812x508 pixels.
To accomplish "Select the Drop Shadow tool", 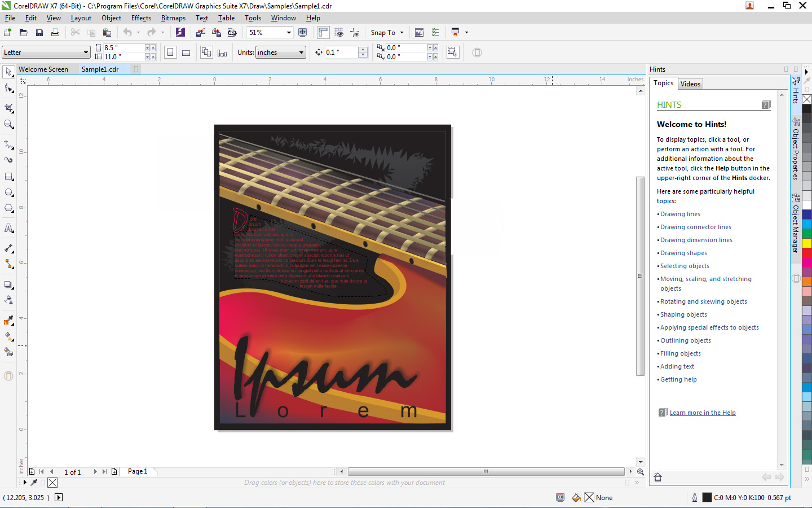I will 8,284.
